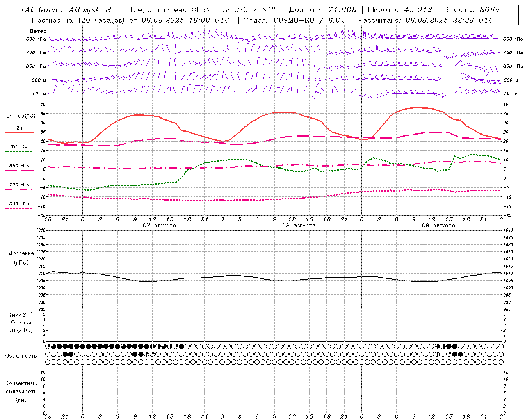Click the Тем-ра(°C) axis title
The height and width of the screenshot is (420, 525).
click(19, 116)
